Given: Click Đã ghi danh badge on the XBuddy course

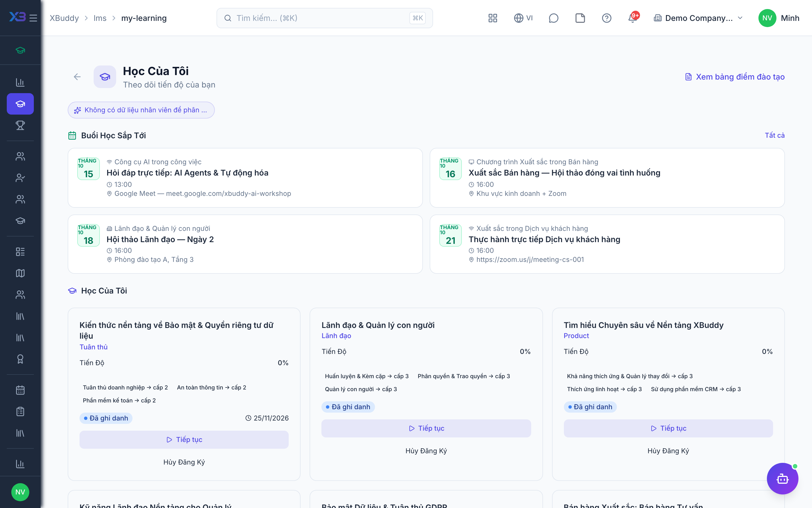Looking at the screenshot, I should click(x=590, y=407).
